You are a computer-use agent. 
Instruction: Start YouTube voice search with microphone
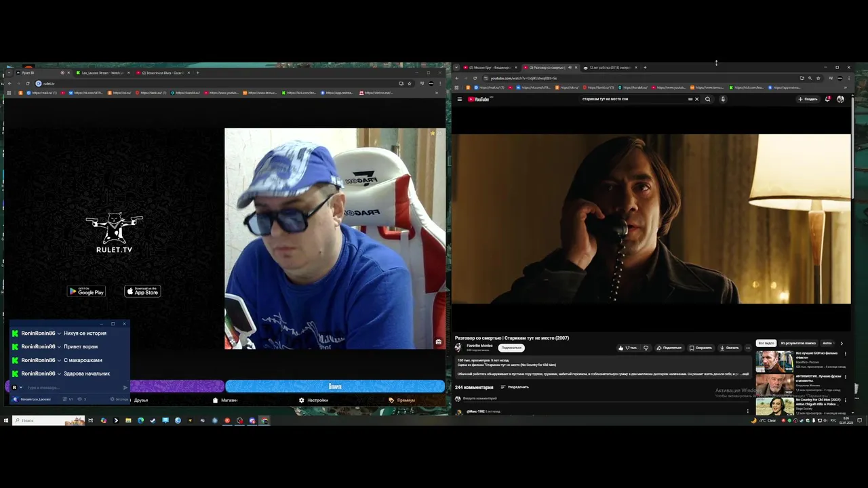(723, 99)
